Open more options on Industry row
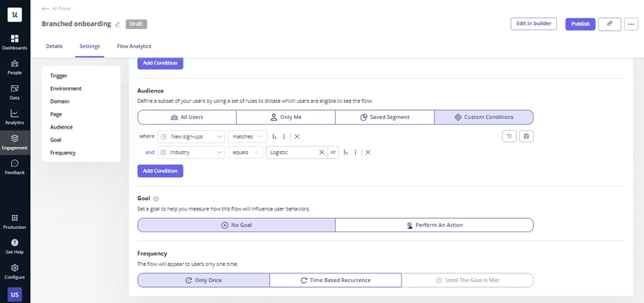 coord(355,153)
